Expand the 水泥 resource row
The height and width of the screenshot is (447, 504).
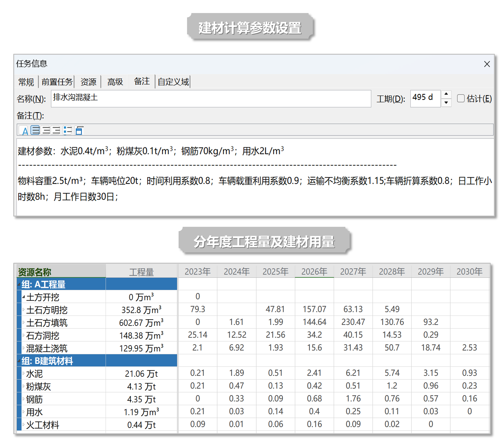[24, 373]
